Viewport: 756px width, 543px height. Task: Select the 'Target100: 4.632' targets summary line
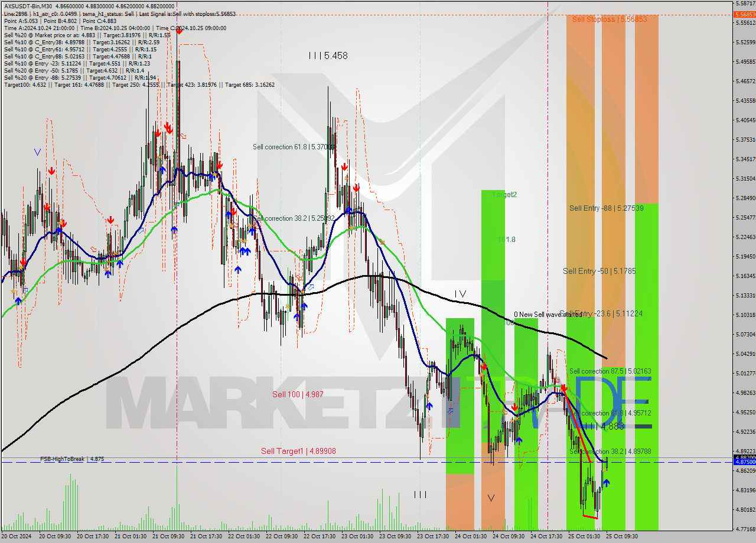coord(139,85)
